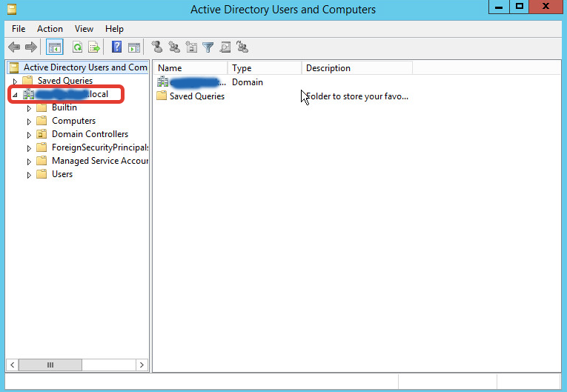Collapse the .local domain node arrow

[15, 95]
